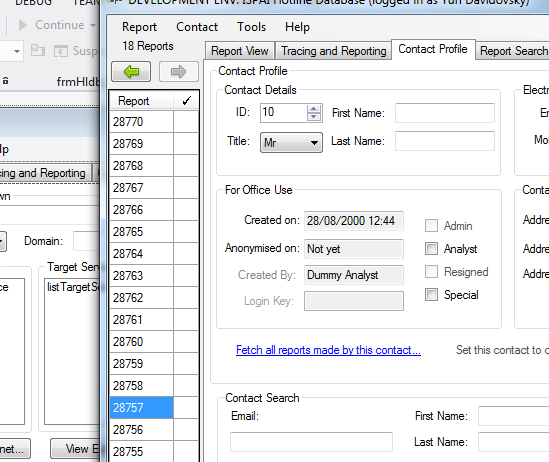This screenshot has height=462, width=549.
Task: Click the Anonymised on field showing Not yet
Action: (354, 249)
